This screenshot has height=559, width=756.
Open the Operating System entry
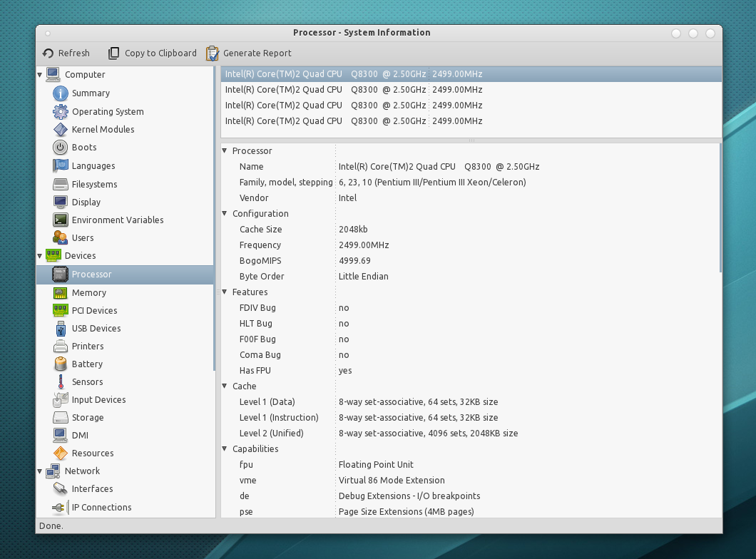108,111
